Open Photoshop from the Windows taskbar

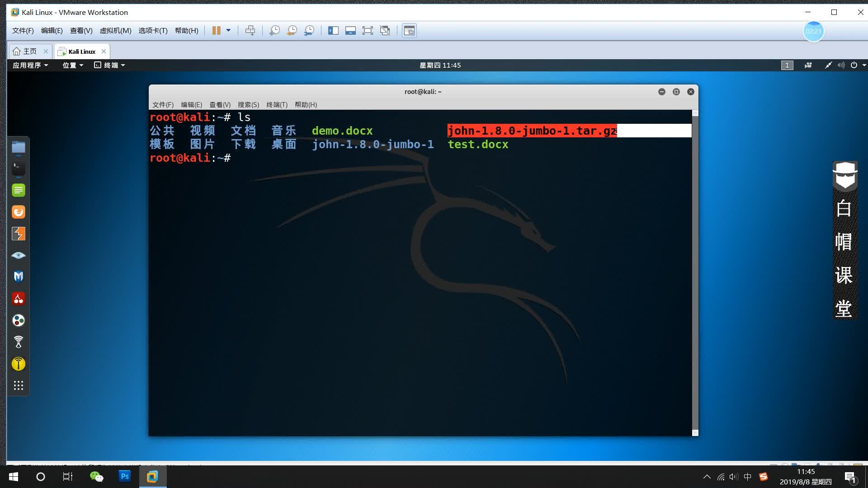tap(124, 477)
